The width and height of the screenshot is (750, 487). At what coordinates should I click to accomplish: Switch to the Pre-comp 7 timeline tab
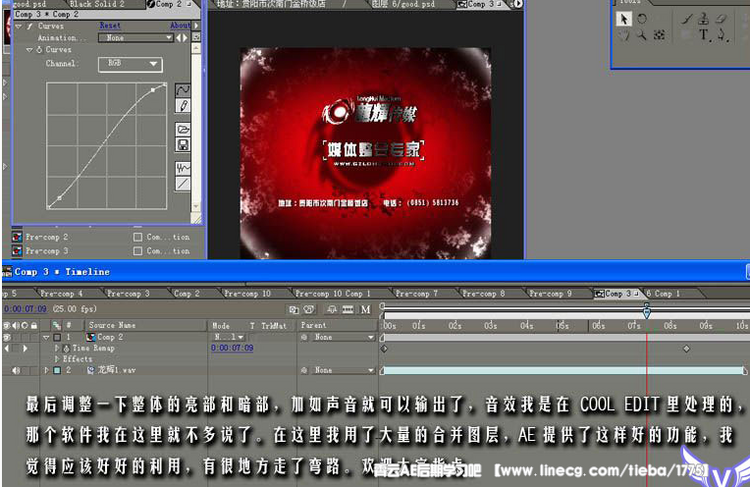416,293
